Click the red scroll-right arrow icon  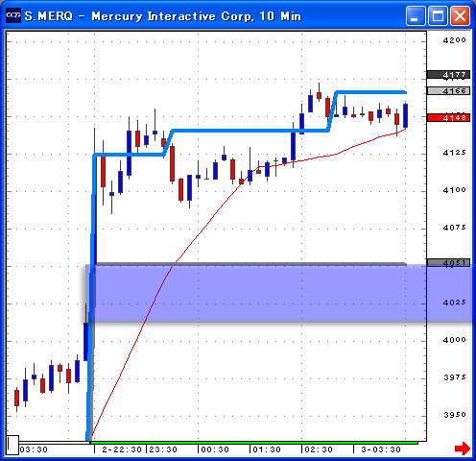tap(463, 449)
